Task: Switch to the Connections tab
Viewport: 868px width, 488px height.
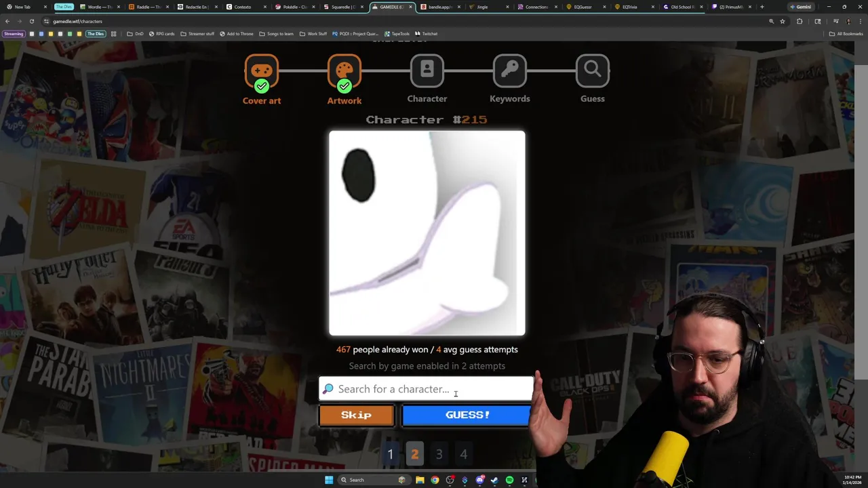Action: (536, 7)
